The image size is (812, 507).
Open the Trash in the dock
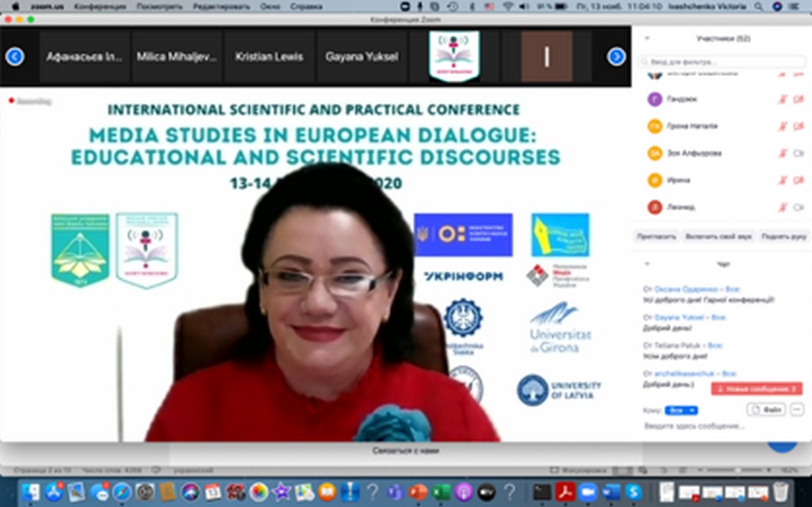pos(779,492)
